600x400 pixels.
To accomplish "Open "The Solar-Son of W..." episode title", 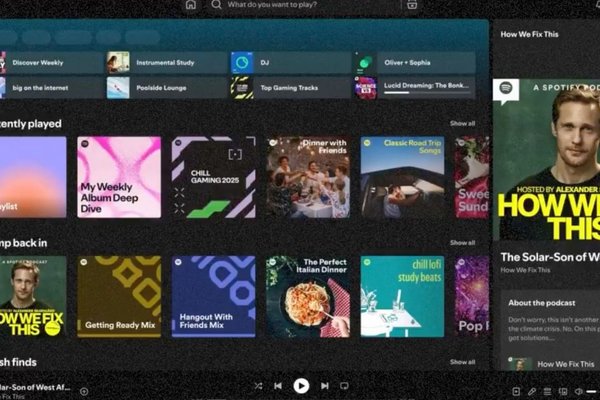I will click(550, 257).
